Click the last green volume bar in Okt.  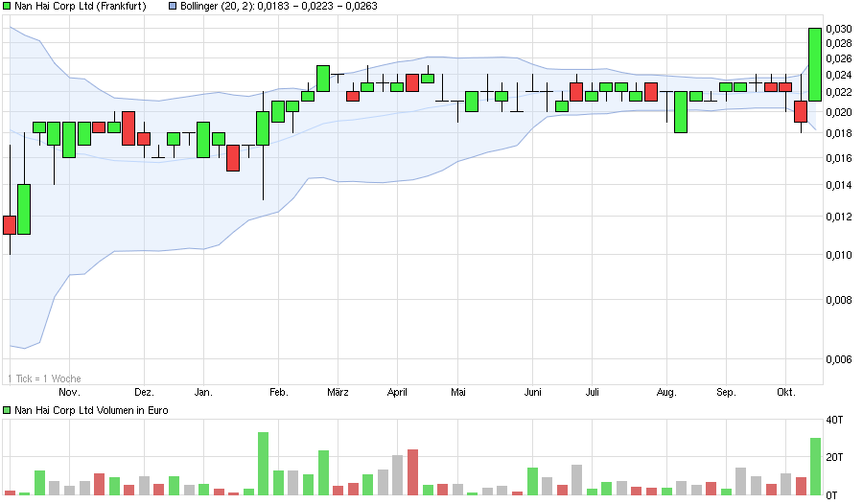815,467
